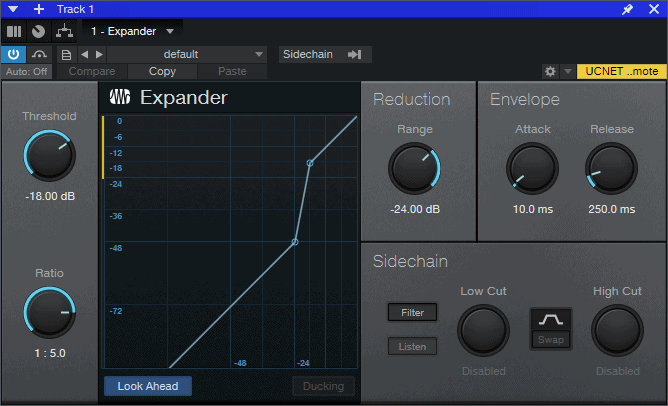Click the Threshold knob

[49, 155]
